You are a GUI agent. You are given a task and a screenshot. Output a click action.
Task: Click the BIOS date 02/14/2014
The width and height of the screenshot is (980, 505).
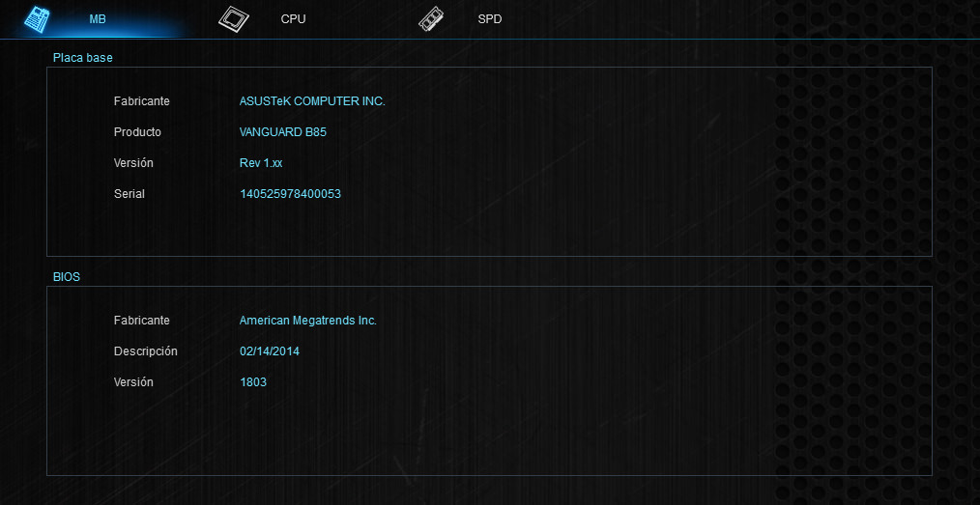(x=270, y=351)
